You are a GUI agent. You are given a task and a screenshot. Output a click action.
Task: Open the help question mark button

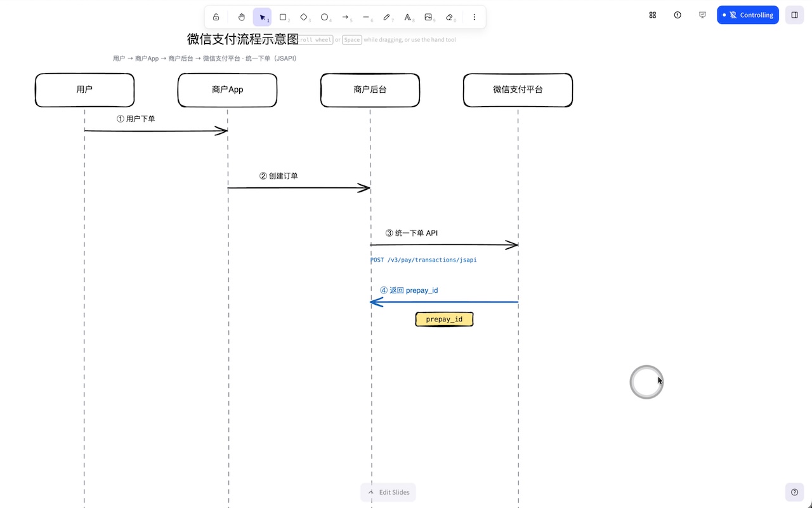tap(795, 492)
